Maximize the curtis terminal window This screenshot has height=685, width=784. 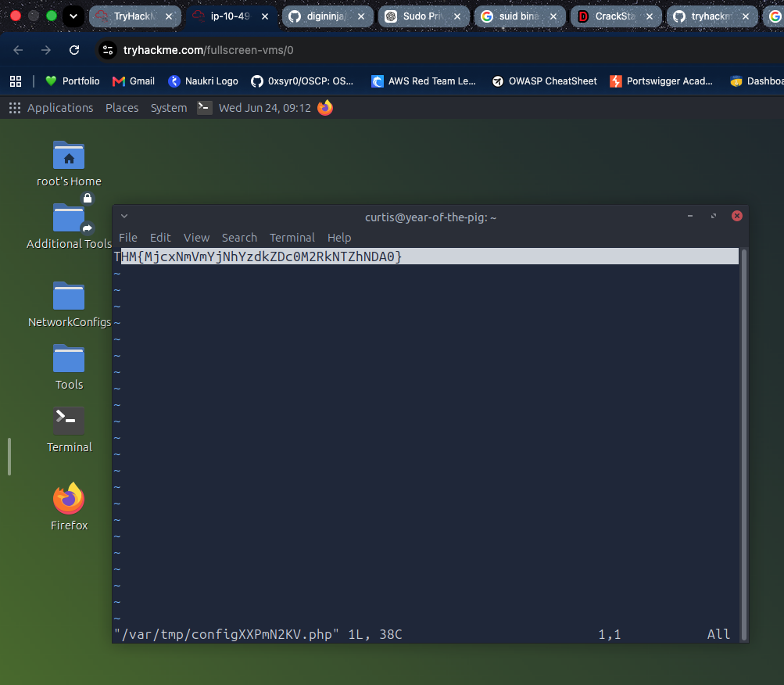tap(714, 216)
